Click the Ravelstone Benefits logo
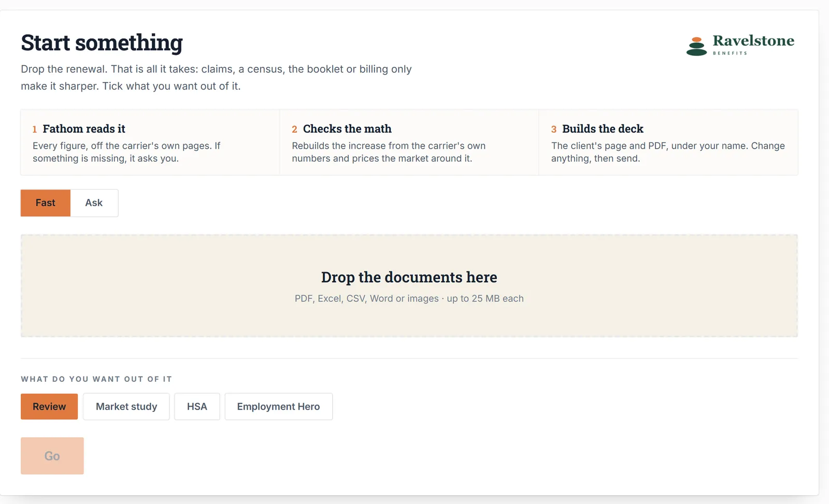829x504 pixels. [740, 45]
